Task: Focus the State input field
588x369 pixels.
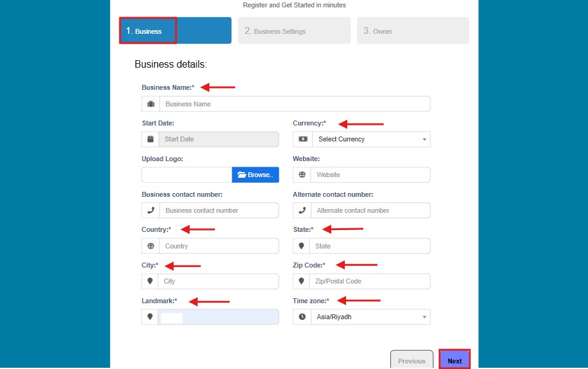Action: point(370,246)
